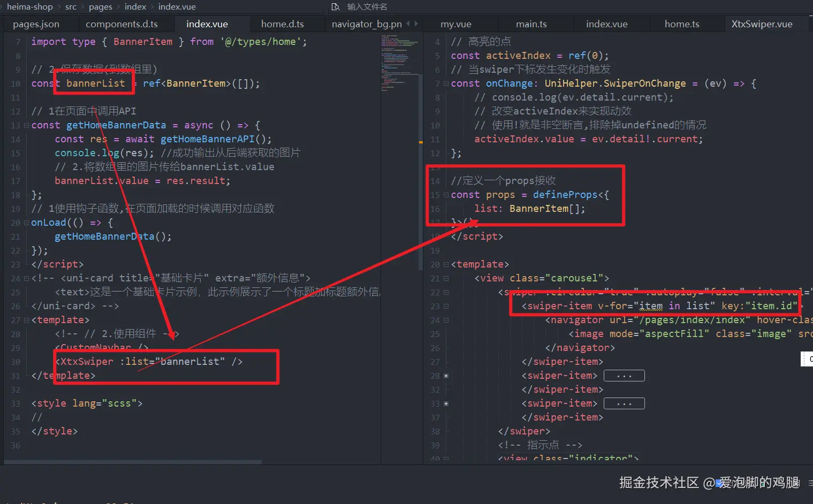The height and width of the screenshot is (504, 813).
Task: Click 'UniHelper.SwiperOnChange' on right line 7
Action: (x=616, y=83)
